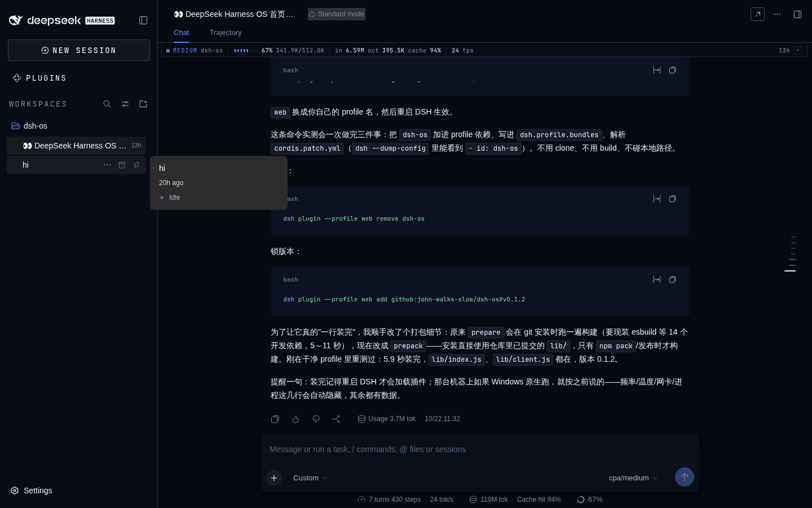Toggle the right side panel icon
The image size is (812, 508).
pyautogui.click(x=797, y=14)
